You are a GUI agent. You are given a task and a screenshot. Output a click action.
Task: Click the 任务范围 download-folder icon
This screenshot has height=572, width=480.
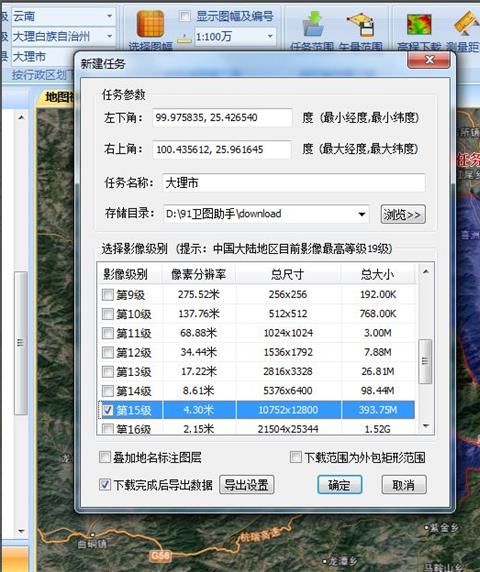[x=313, y=24]
